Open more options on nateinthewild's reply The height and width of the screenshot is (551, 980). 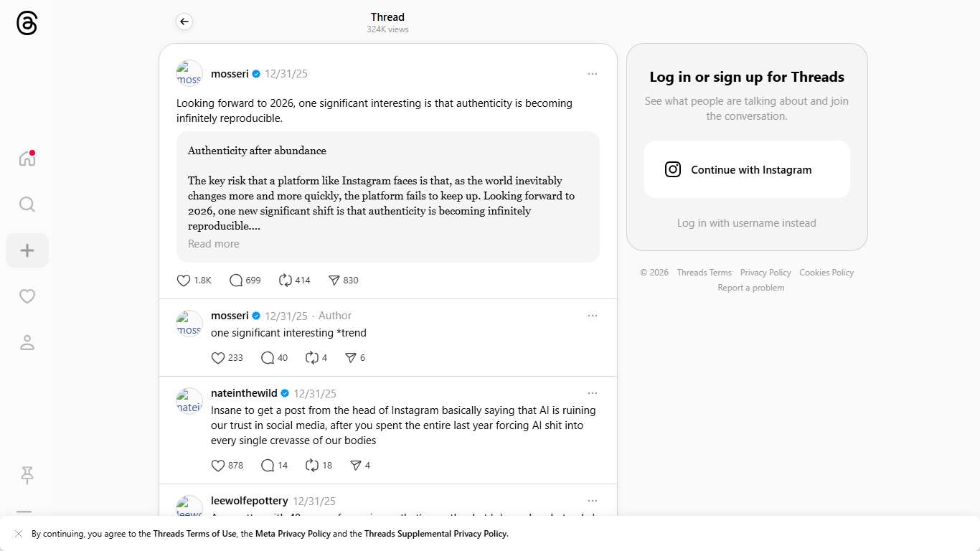(592, 393)
